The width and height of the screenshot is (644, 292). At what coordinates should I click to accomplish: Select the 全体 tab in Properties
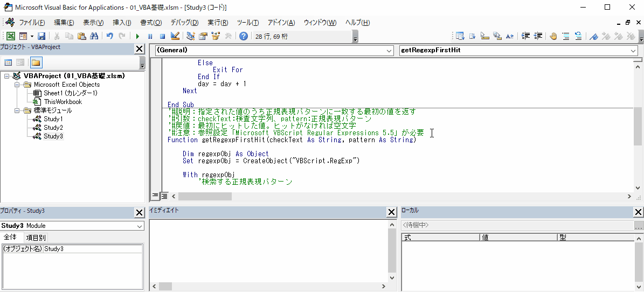point(11,237)
